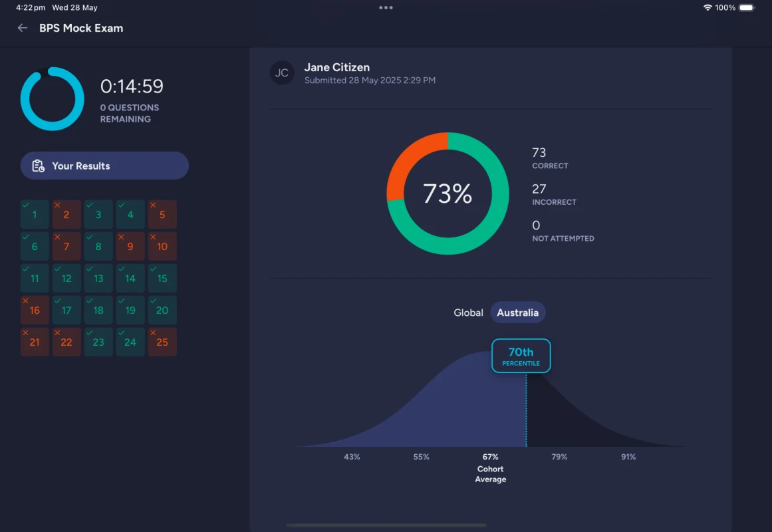772x532 pixels.
Task: Review question 16 marked incorrect
Action: 35,310
